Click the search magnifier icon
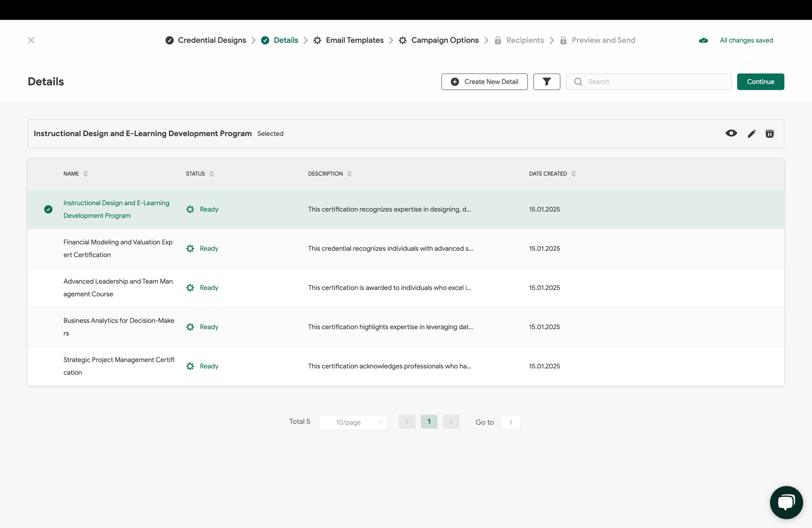The width and height of the screenshot is (812, 528). coord(578,82)
